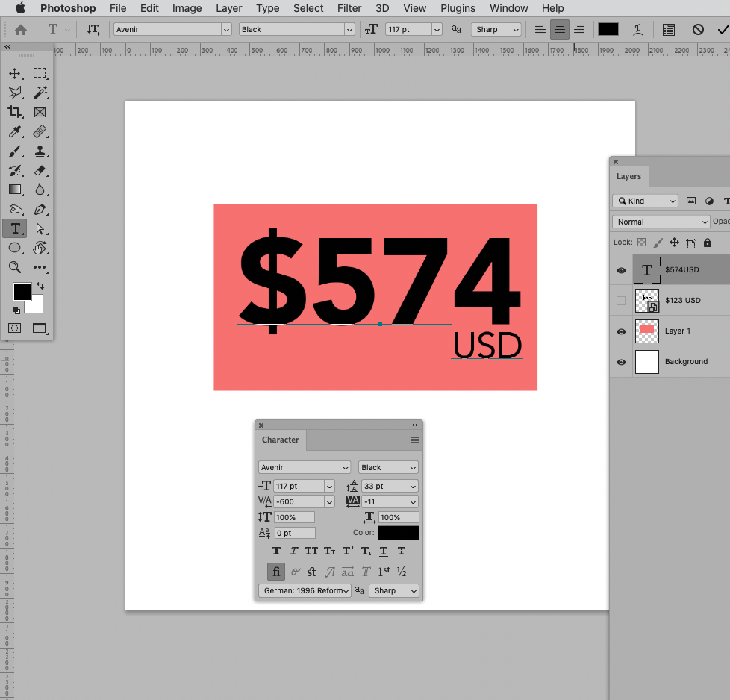
Task: Toggle Superscript in Character panel
Action: click(x=348, y=551)
